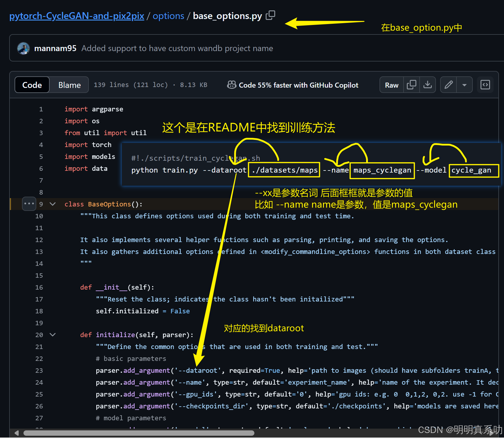Open 'Code 55% faster with GitHub Copilot' link

tap(299, 85)
